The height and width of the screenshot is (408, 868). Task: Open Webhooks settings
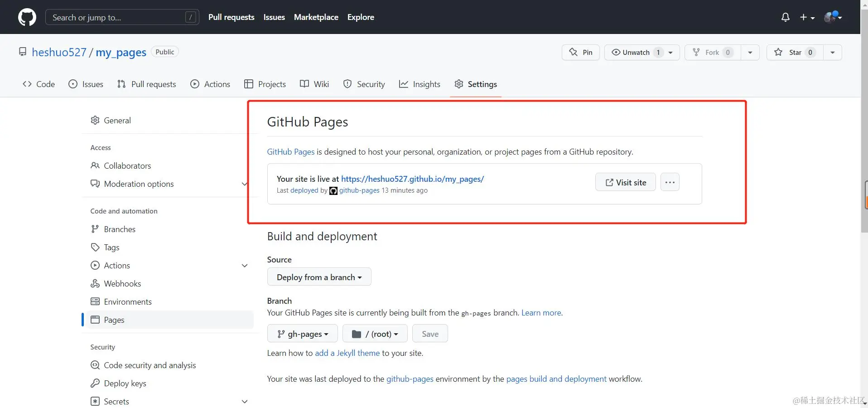168,284
